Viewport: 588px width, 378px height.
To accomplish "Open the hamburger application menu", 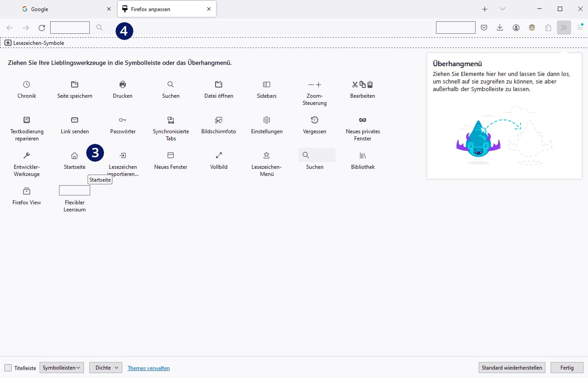I will click(580, 28).
